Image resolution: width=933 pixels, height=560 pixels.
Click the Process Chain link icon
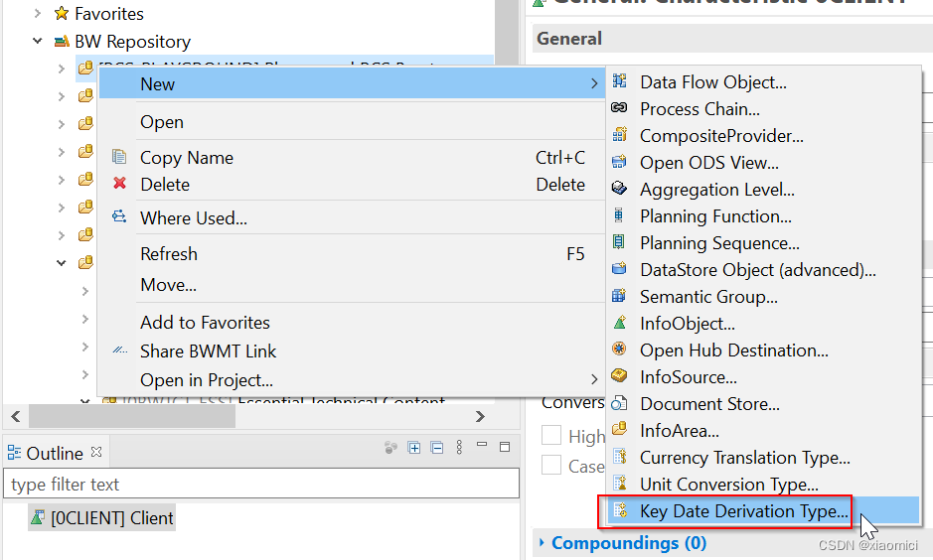pos(619,107)
